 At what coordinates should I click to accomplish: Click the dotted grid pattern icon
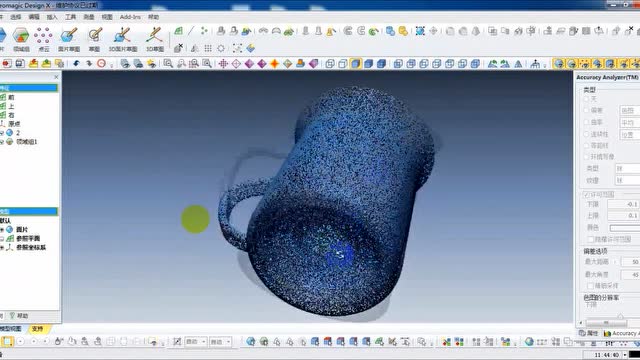pos(208,48)
